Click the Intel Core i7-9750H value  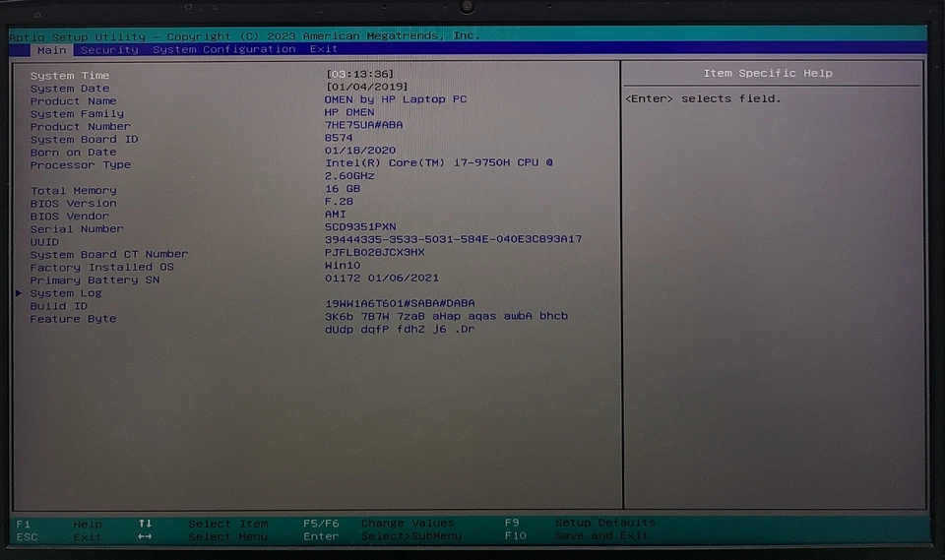coord(439,162)
